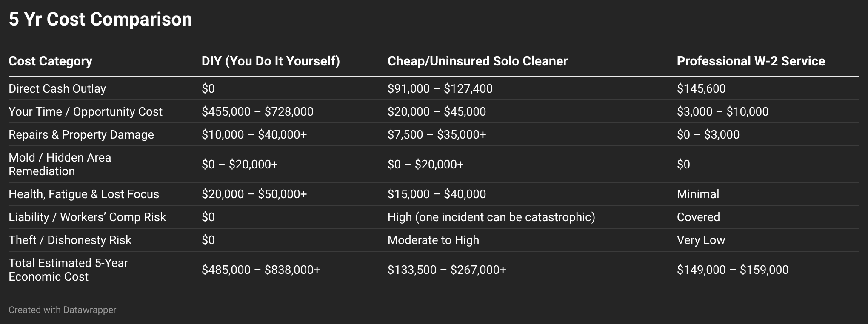
Task: Click 'Cheap/Uninsured Solo Cleaner' column header
Action: 477,61
